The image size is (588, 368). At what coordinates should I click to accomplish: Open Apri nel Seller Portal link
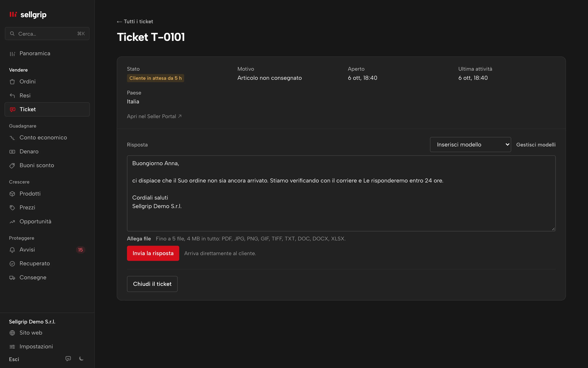(x=154, y=116)
